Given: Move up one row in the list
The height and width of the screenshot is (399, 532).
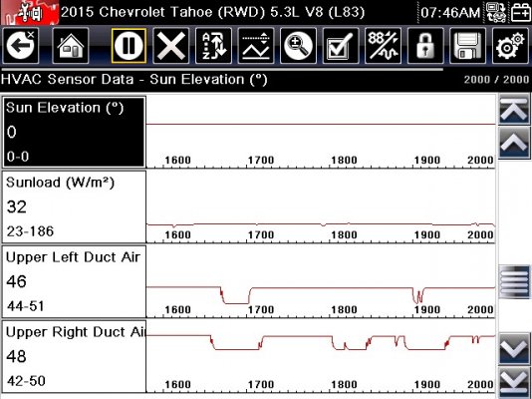Looking at the screenshot, I should click(514, 143).
